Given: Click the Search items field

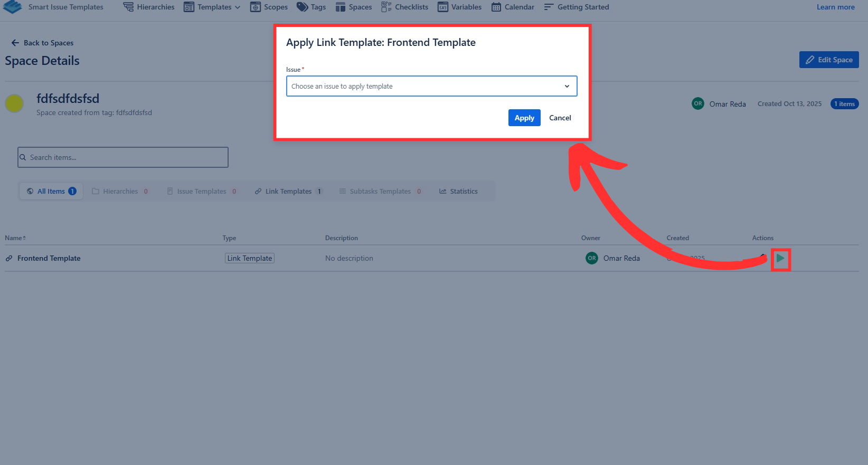Looking at the screenshot, I should pyautogui.click(x=123, y=157).
